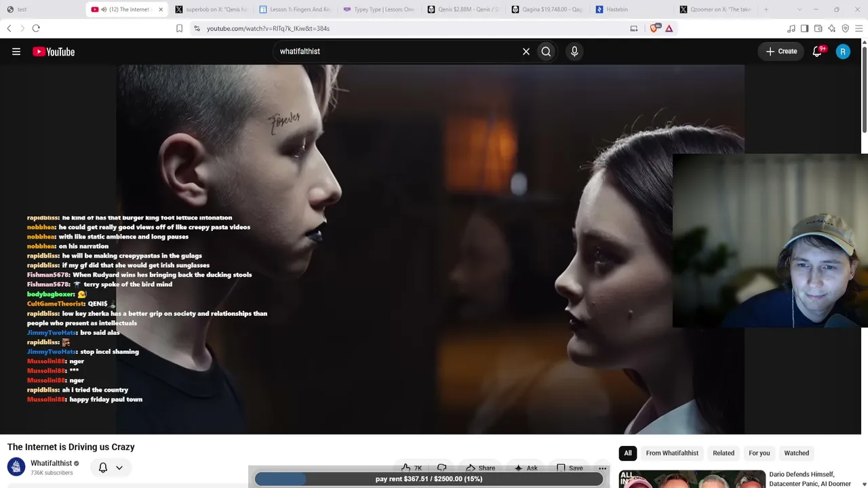Open more actions three-dot menu
868x488 pixels.
point(602,468)
